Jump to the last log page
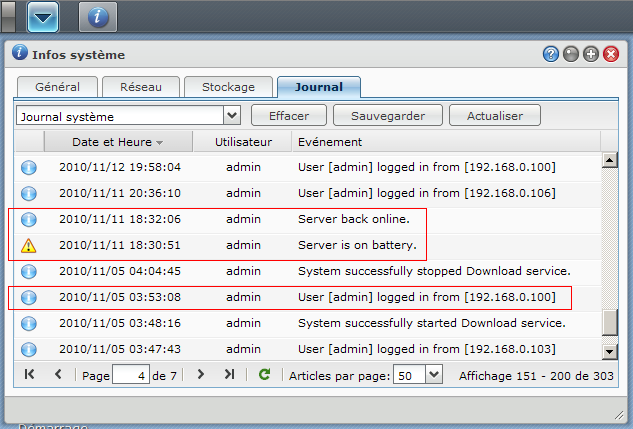Image resolution: width=633 pixels, height=429 pixels. point(229,374)
